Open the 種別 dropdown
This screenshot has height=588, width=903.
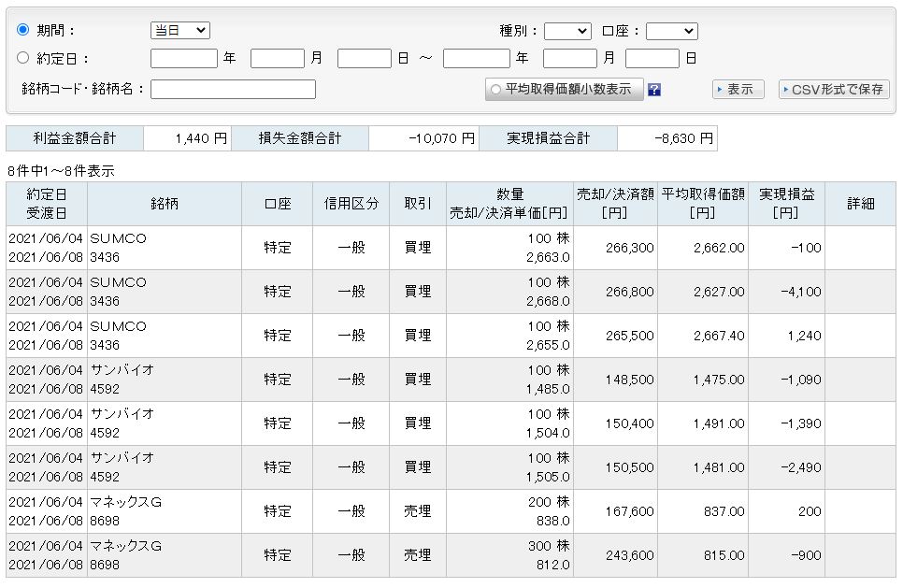tap(567, 31)
